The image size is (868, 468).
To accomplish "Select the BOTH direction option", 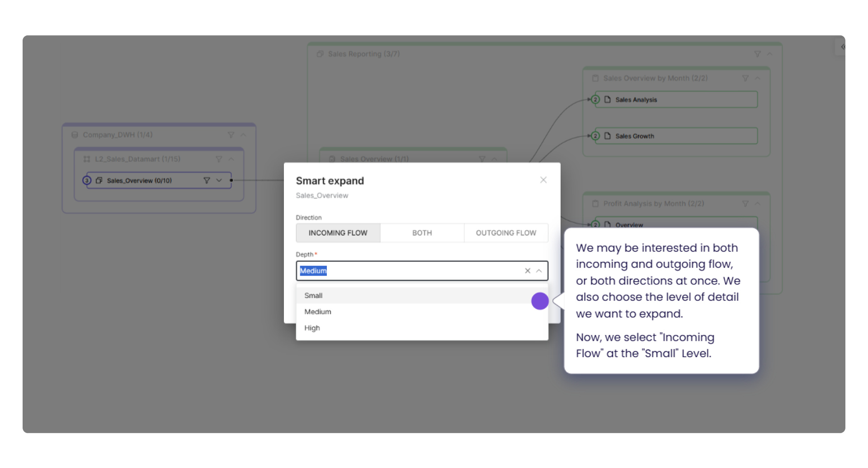I will click(422, 233).
